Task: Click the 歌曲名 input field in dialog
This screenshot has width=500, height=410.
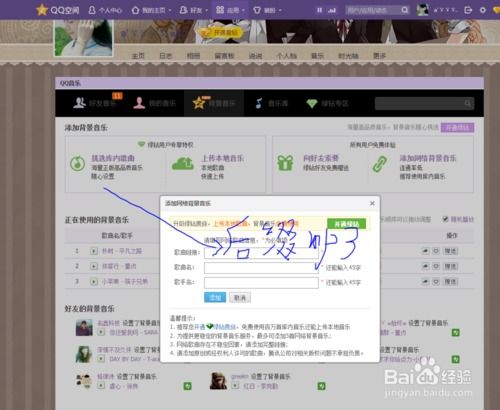Action: [261, 268]
